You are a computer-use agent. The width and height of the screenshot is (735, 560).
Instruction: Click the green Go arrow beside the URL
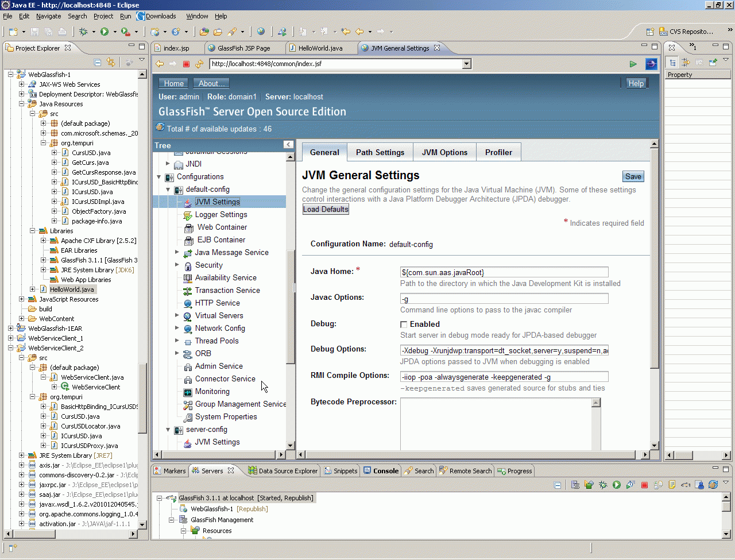[633, 64]
